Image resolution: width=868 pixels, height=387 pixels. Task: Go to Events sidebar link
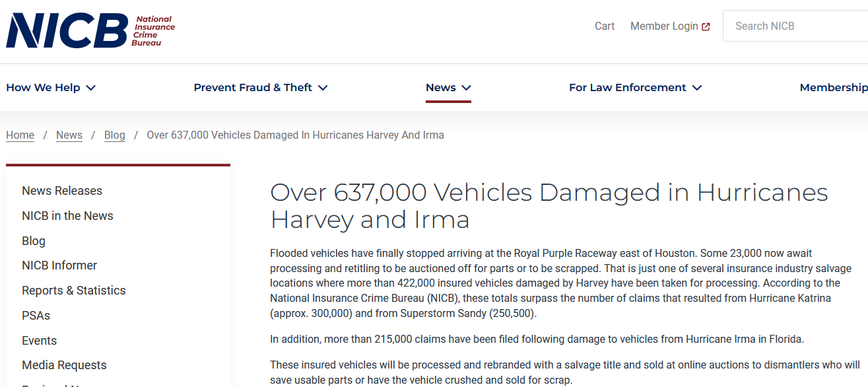pos(40,341)
